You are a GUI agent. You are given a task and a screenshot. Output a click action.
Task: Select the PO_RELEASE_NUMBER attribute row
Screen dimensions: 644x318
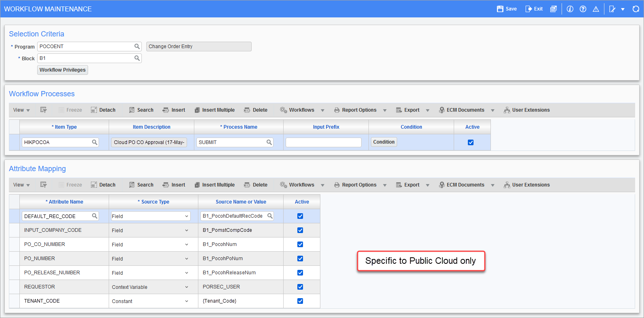coord(164,273)
